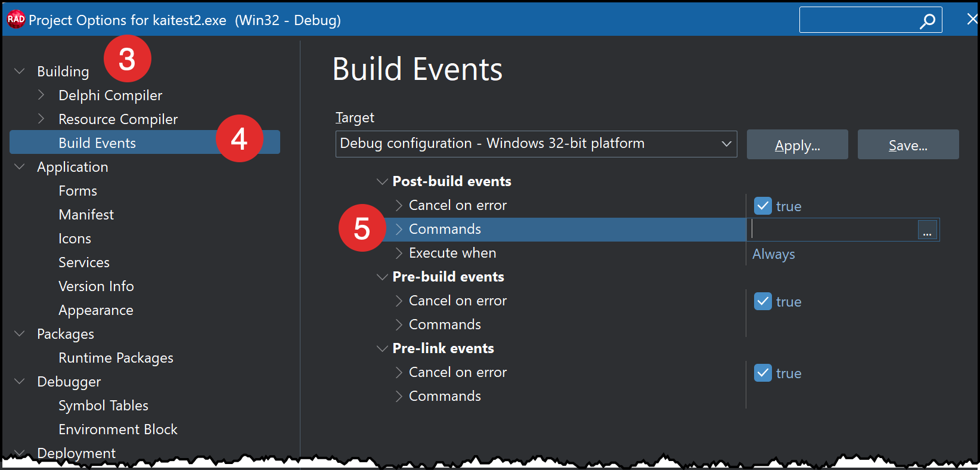The width and height of the screenshot is (980, 470).
Task: Expand the Delphi Compiler node
Action: point(41,95)
